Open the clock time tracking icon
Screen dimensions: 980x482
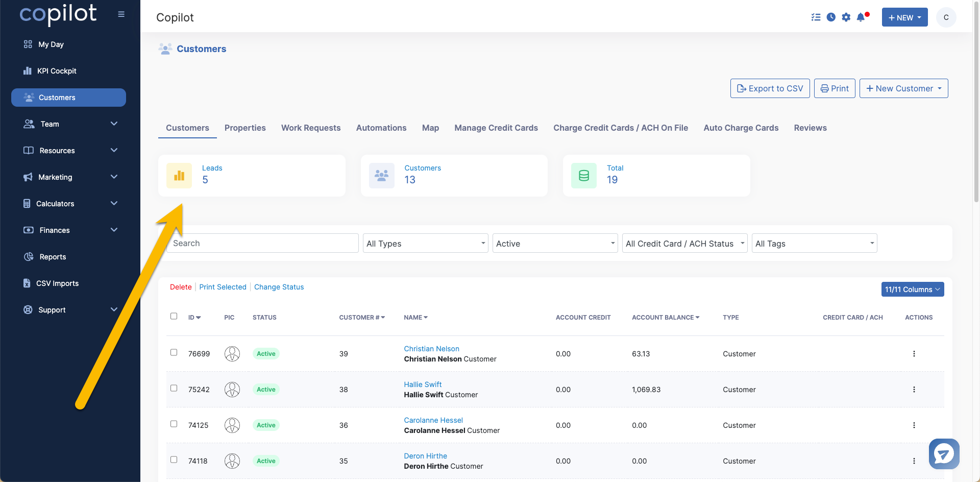coord(831,17)
